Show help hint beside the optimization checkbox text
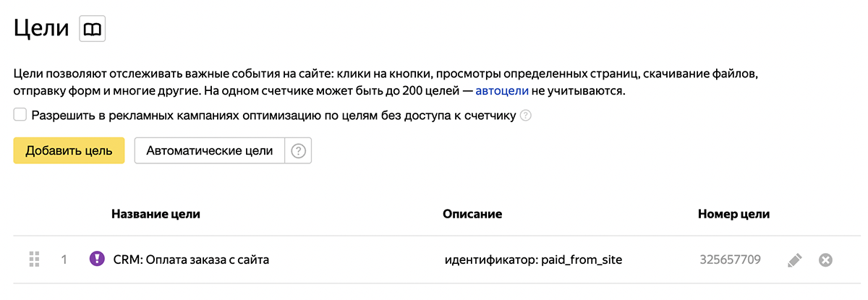Viewport: 868px width, 300px height. pyautogui.click(x=526, y=116)
